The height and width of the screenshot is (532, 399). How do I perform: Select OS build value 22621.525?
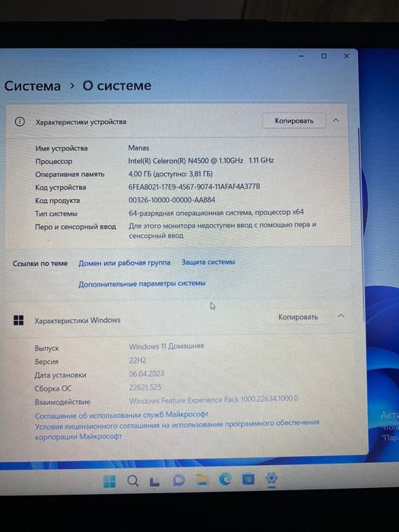(145, 387)
